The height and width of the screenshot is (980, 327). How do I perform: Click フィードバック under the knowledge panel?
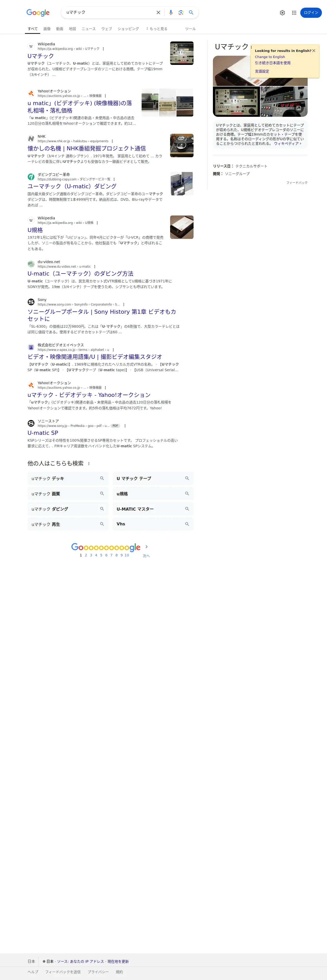coord(297,183)
